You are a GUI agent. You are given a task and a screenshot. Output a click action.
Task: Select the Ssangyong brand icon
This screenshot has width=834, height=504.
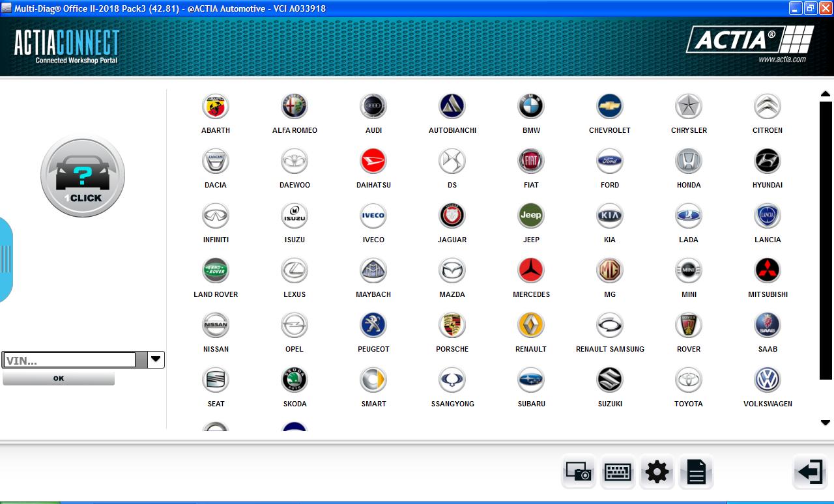[452, 380]
